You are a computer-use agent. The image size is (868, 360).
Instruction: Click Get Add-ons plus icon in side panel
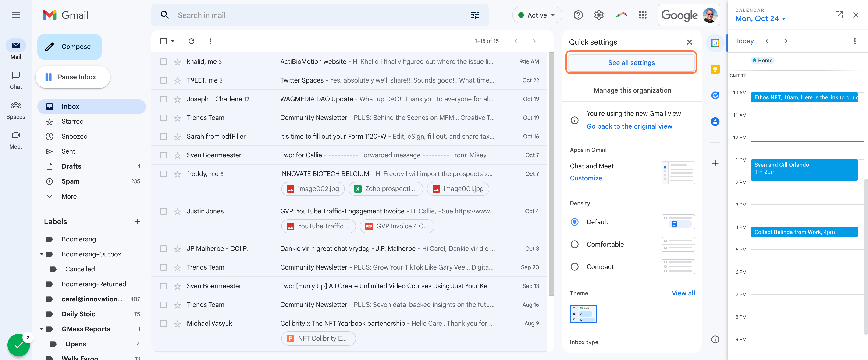coord(715,163)
